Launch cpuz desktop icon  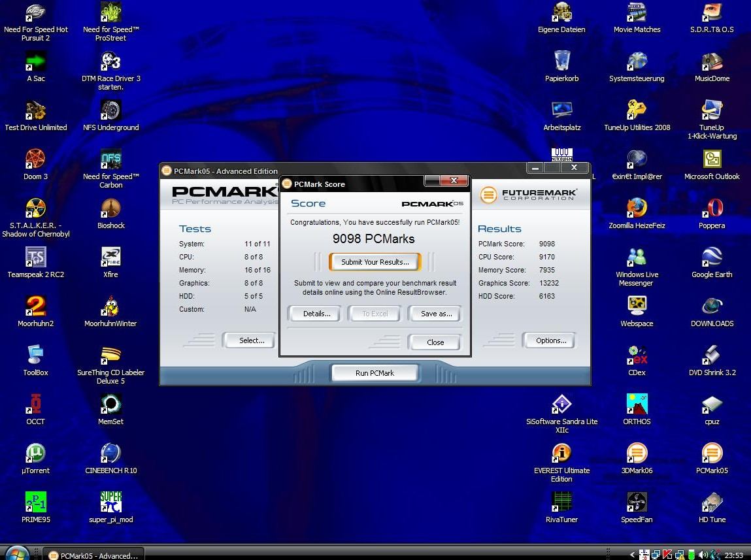point(712,404)
